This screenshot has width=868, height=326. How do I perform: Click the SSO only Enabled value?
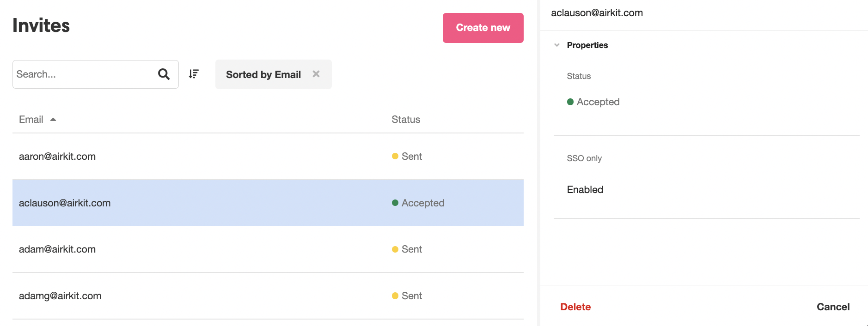pyautogui.click(x=585, y=190)
